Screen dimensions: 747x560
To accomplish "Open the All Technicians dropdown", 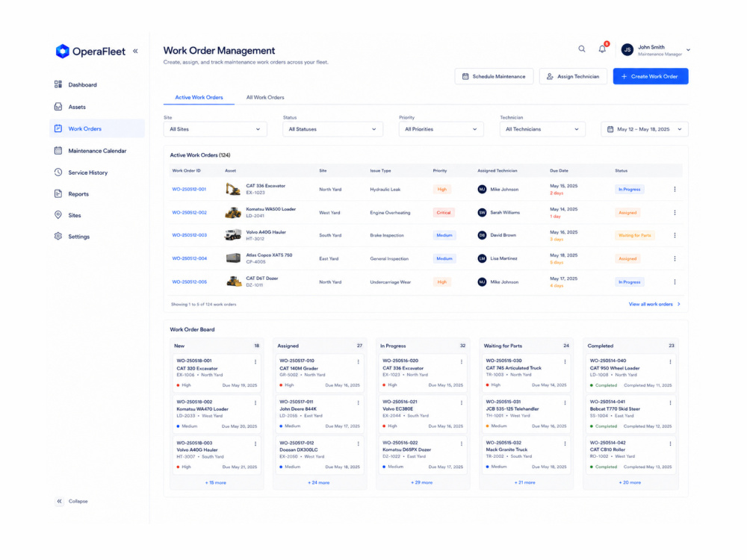I will tap(542, 129).
